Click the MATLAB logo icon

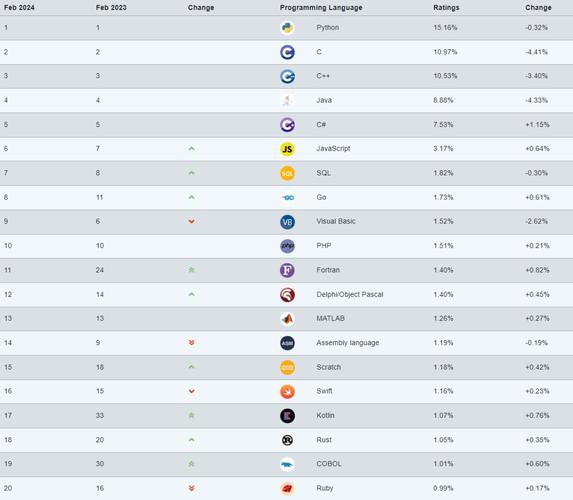[x=287, y=319]
